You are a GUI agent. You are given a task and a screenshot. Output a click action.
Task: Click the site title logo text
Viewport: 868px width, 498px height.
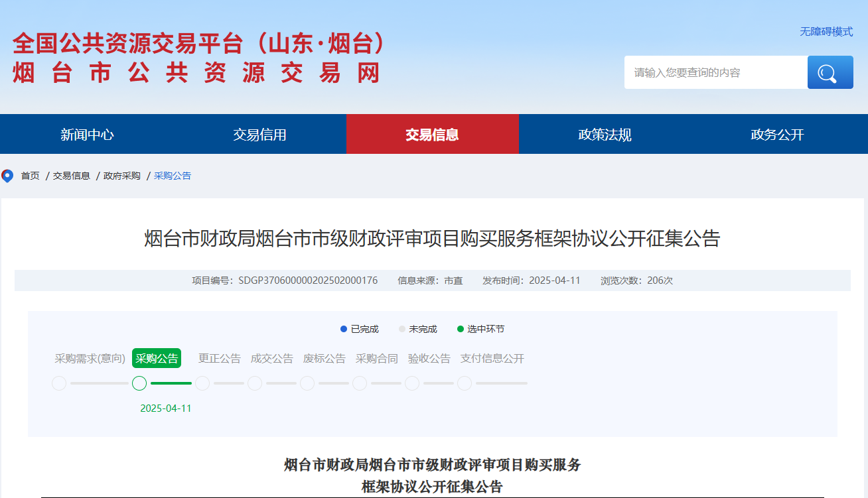(199, 58)
